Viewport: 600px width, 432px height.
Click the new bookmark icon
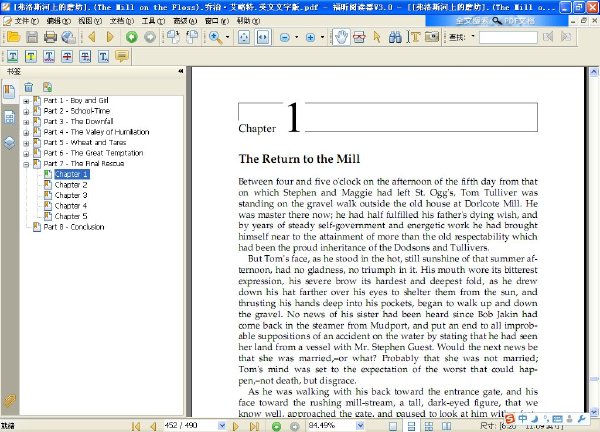pos(47,87)
